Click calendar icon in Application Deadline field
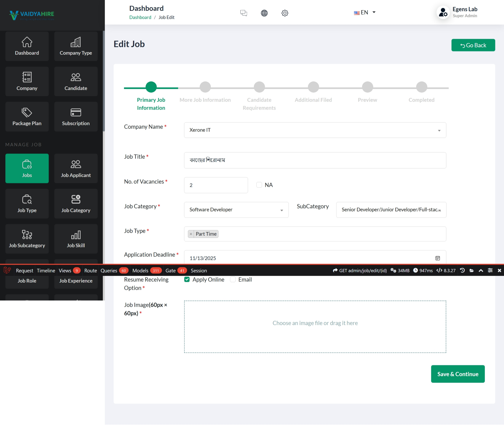This screenshot has height=435, width=504. [437, 258]
